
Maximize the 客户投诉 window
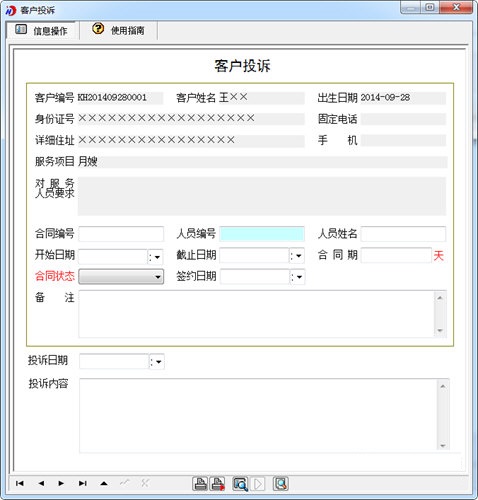(430, 7)
